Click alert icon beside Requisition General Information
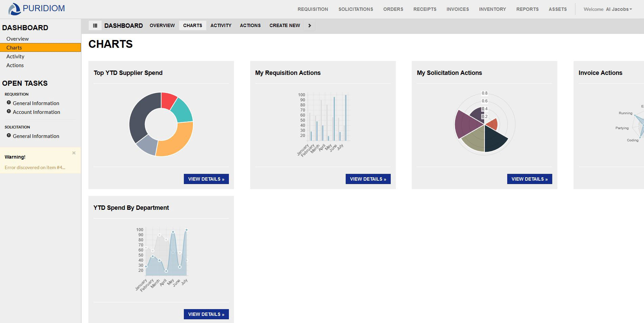Viewport: 644px width, 323px height. pyautogui.click(x=9, y=103)
